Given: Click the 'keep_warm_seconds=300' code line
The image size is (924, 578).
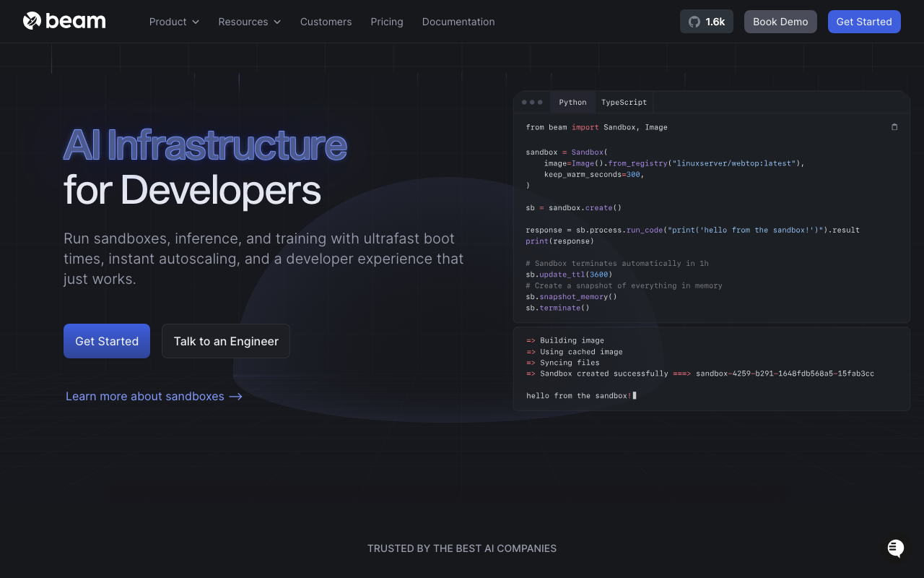Looking at the screenshot, I should coord(594,175).
